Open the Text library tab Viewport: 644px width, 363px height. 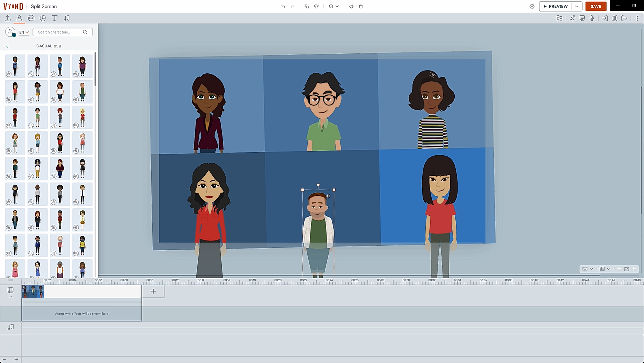(x=54, y=18)
